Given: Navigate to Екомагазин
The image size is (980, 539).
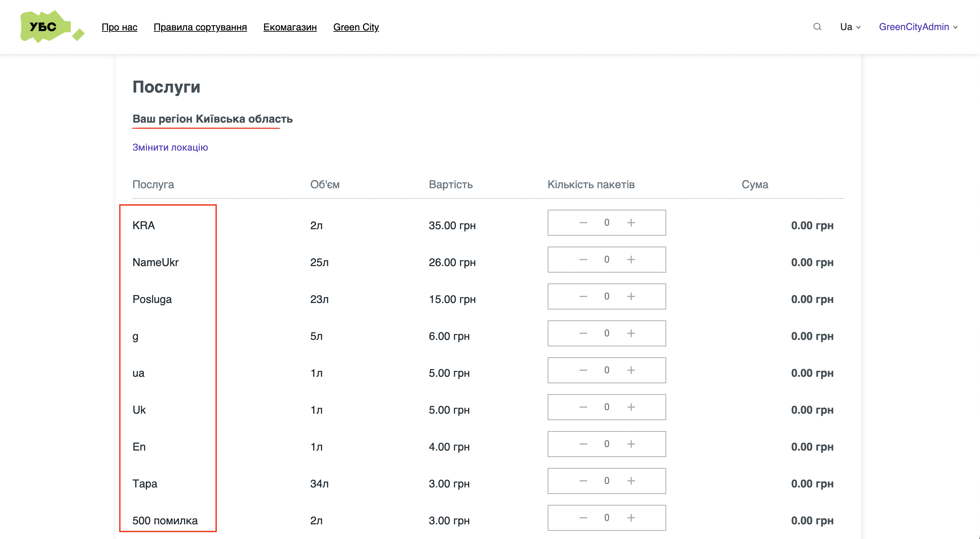Looking at the screenshot, I should pos(290,27).
